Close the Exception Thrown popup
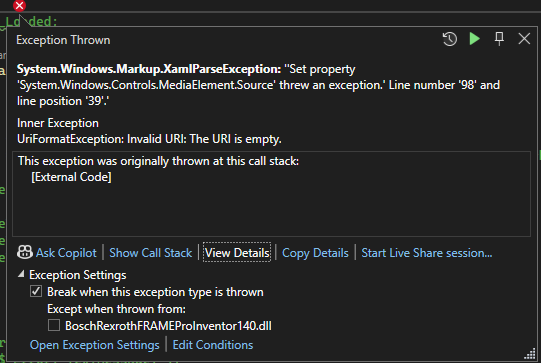The height and width of the screenshot is (363, 541). (524, 39)
